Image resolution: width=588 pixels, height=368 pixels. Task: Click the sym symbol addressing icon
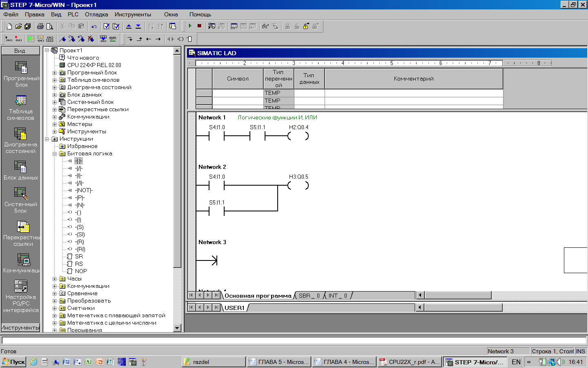(113, 39)
